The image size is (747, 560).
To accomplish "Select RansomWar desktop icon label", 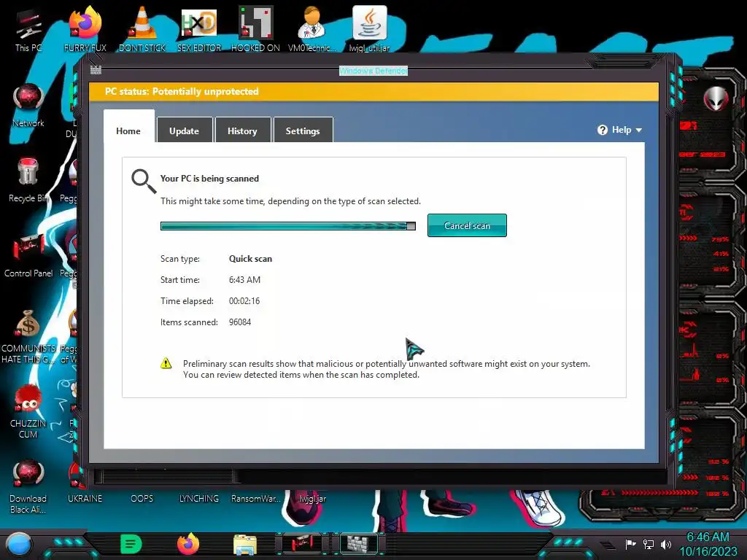I will pyautogui.click(x=256, y=499).
